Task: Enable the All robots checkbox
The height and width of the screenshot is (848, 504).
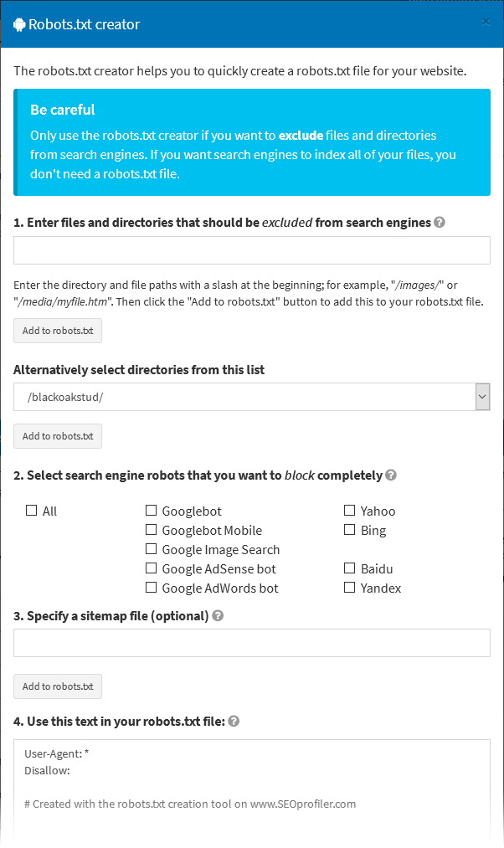Action: pos(30,510)
